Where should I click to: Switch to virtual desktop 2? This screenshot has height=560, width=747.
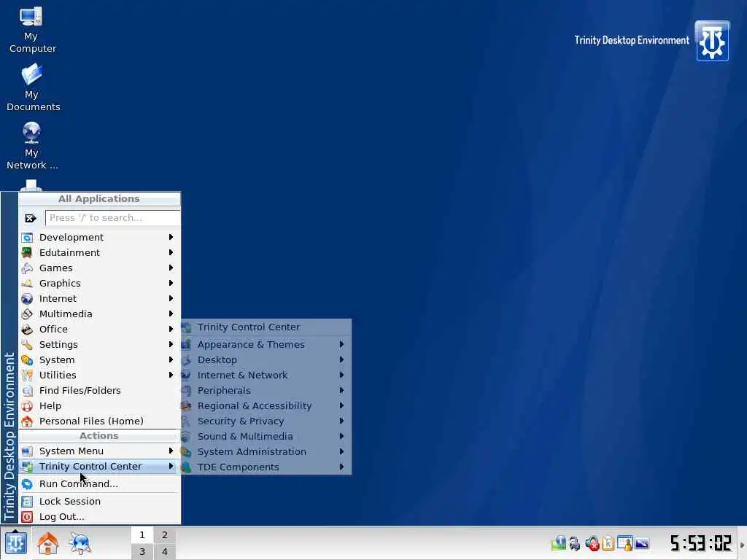(165, 534)
